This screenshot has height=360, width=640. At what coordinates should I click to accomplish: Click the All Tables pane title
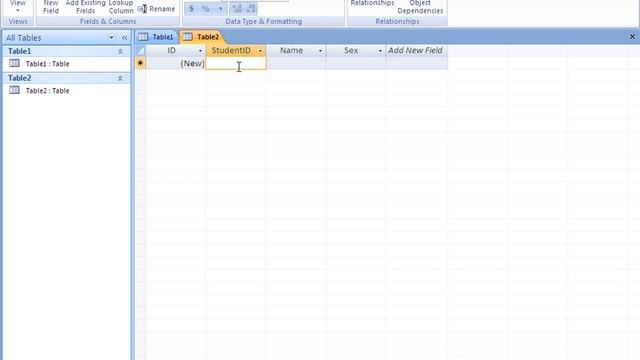click(23, 38)
